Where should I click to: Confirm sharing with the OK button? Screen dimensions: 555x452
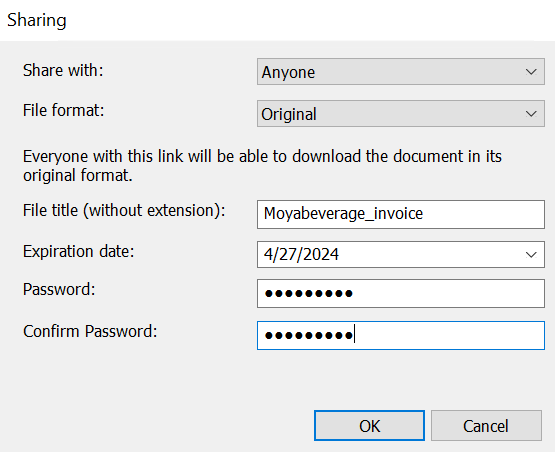[369, 426]
